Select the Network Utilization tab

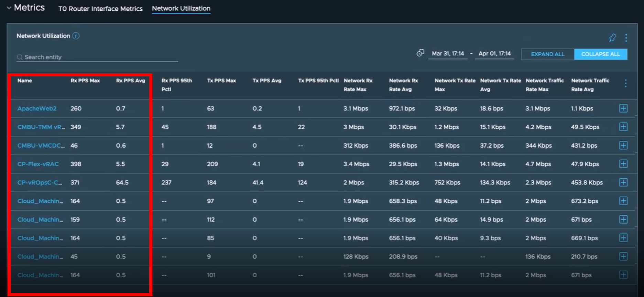click(x=181, y=8)
